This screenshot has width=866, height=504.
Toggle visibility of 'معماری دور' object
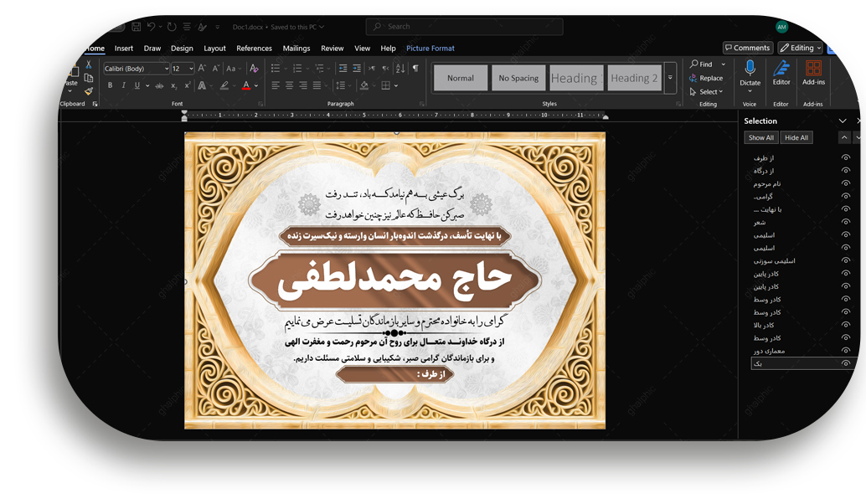pyautogui.click(x=845, y=351)
